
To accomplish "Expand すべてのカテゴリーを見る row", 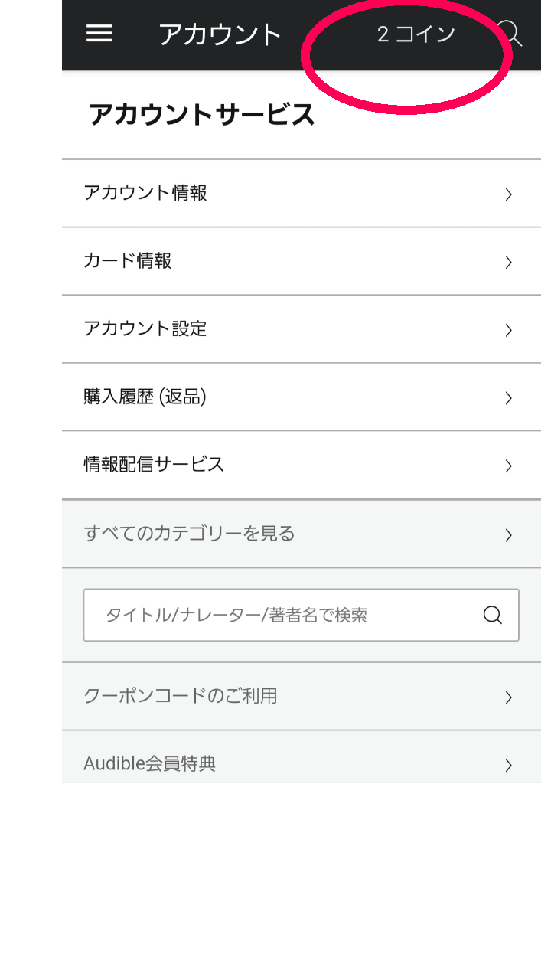I will [x=189, y=534].
